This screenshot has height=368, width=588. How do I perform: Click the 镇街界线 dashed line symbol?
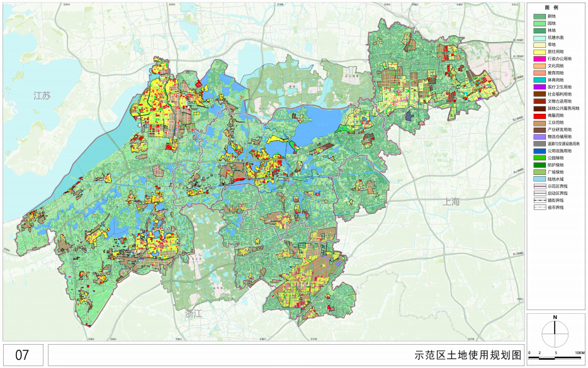(540, 201)
